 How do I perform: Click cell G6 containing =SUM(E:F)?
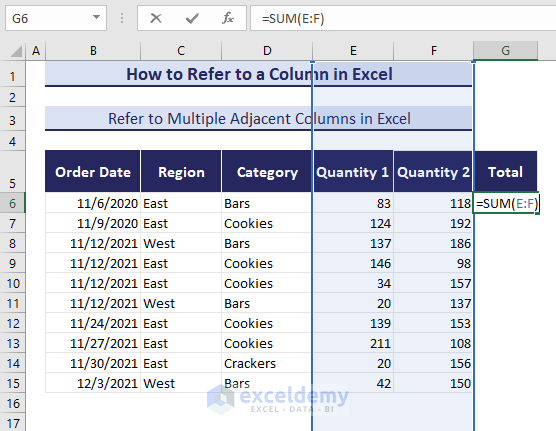point(506,203)
